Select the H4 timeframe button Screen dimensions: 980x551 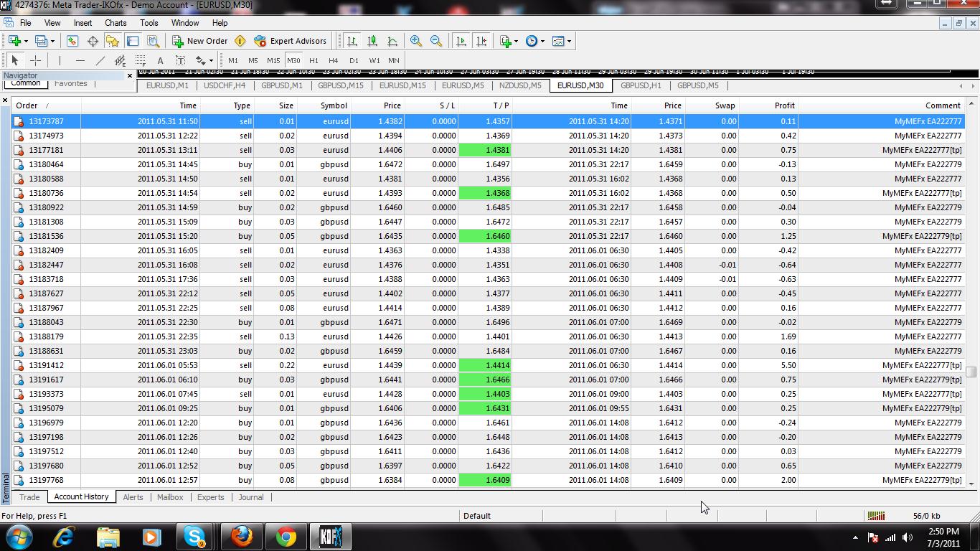click(x=333, y=60)
